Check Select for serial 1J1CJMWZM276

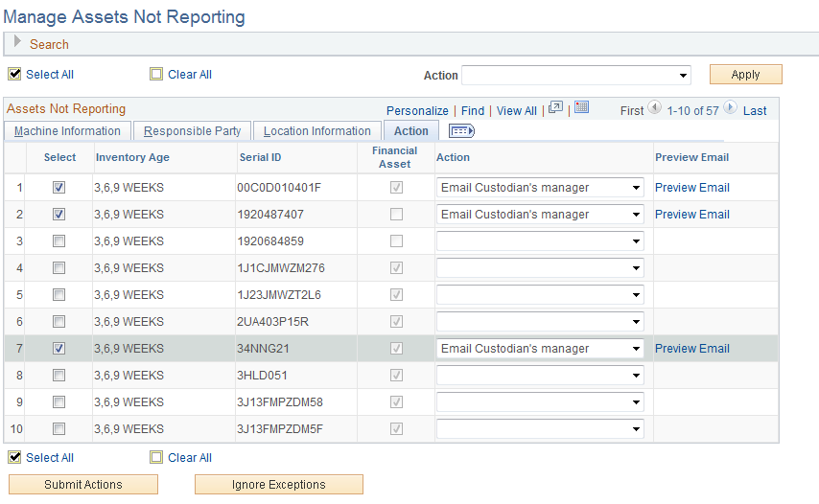59,268
